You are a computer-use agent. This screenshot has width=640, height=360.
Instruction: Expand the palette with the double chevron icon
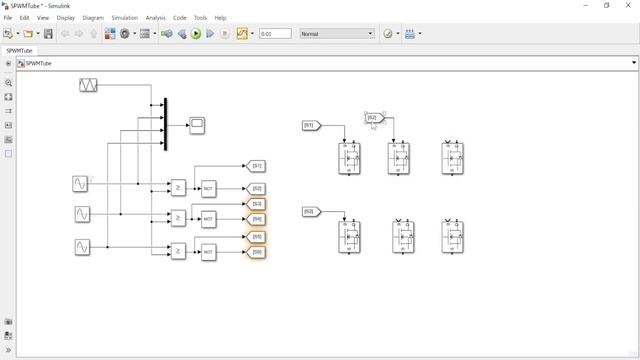[x=8, y=350]
